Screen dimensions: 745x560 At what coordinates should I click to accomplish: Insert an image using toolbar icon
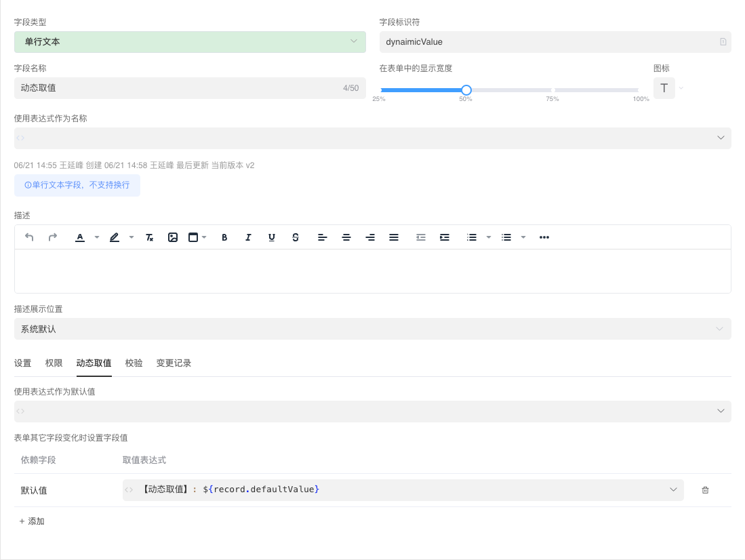click(173, 237)
